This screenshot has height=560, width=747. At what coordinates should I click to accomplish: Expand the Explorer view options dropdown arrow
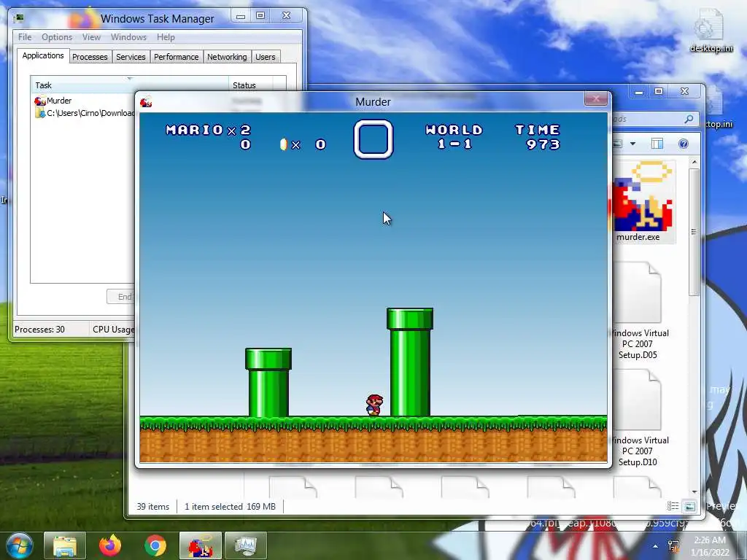click(632, 144)
